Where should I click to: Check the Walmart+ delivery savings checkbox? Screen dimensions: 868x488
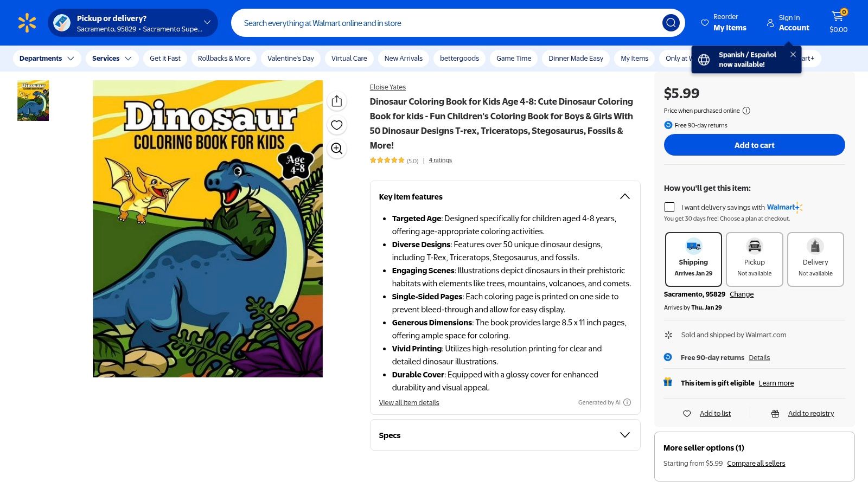[669, 207]
